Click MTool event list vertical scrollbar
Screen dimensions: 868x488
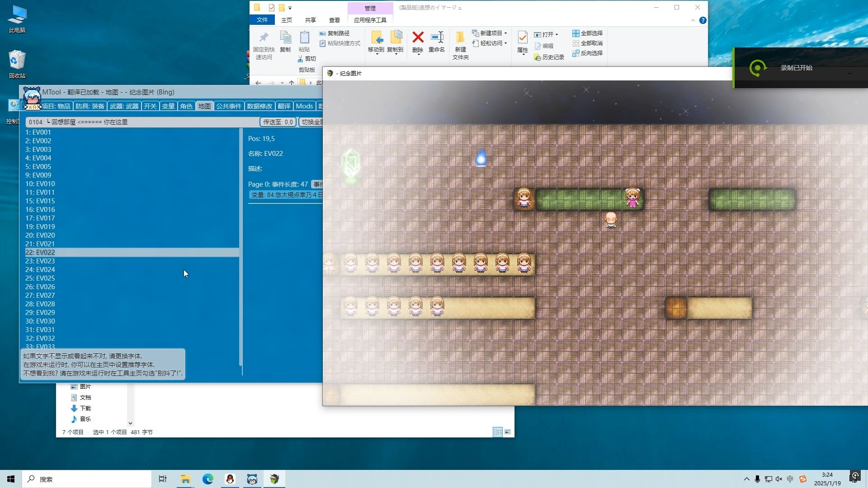[241, 247]
